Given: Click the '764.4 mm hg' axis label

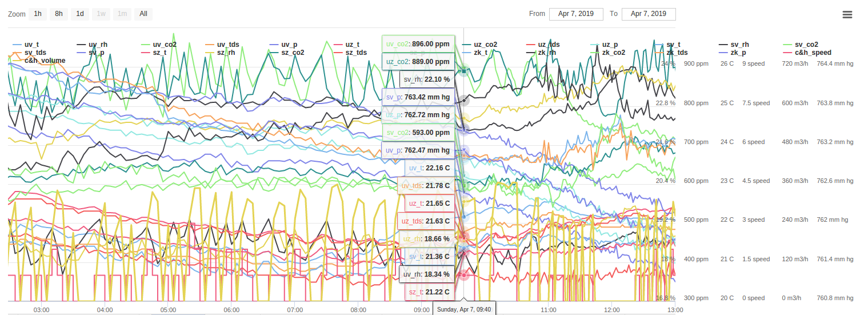Looking at the screenshot, I should 835,64.
